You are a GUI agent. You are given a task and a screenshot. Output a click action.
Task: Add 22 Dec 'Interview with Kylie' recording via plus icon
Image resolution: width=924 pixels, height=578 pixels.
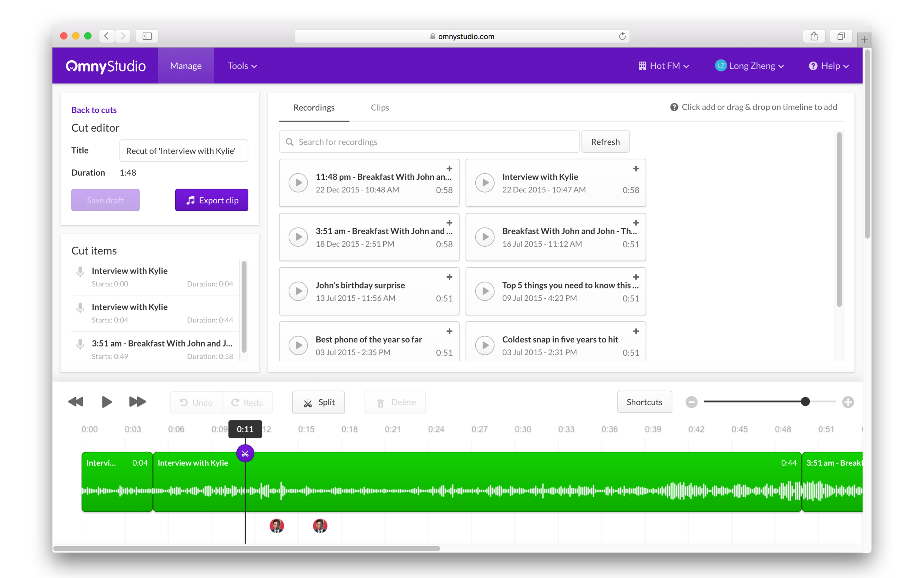[636, 169]
